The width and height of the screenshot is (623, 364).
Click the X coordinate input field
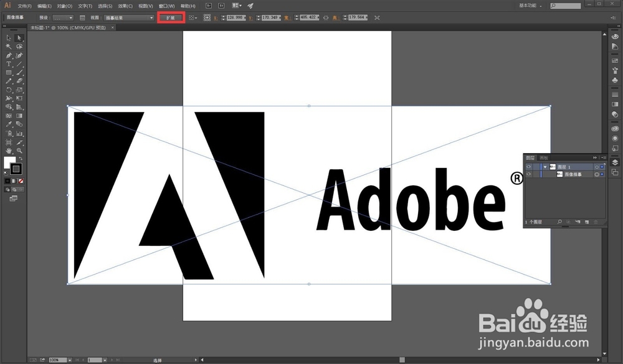236,18
